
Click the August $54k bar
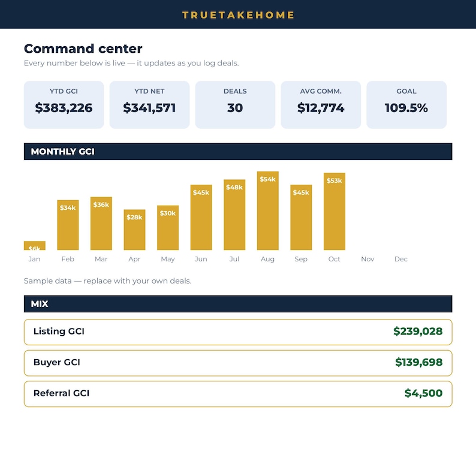coord(268,210)
